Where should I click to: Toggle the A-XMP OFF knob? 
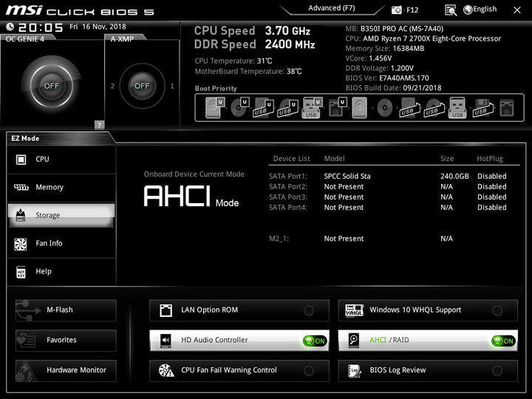tap(142, 86)
